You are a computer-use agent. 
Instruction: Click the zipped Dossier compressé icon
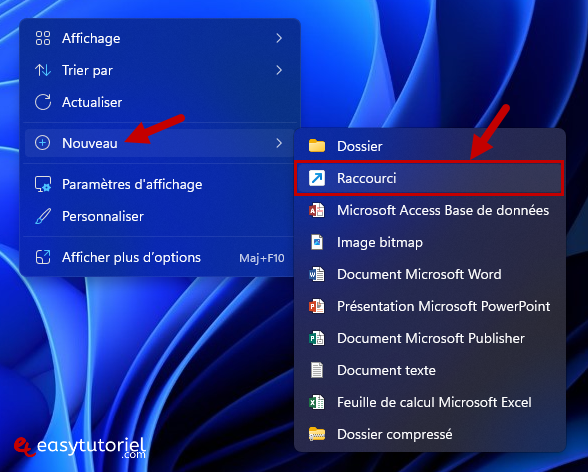pos(317,434)
